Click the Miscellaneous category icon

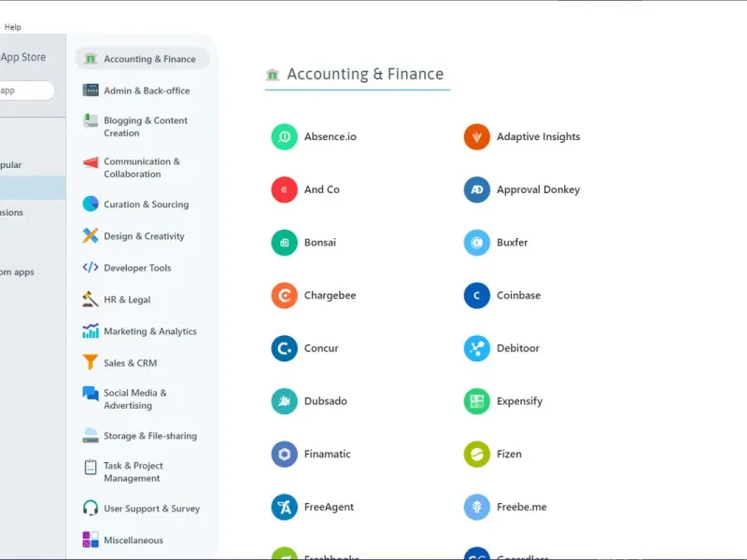click(x=90, y=539)
